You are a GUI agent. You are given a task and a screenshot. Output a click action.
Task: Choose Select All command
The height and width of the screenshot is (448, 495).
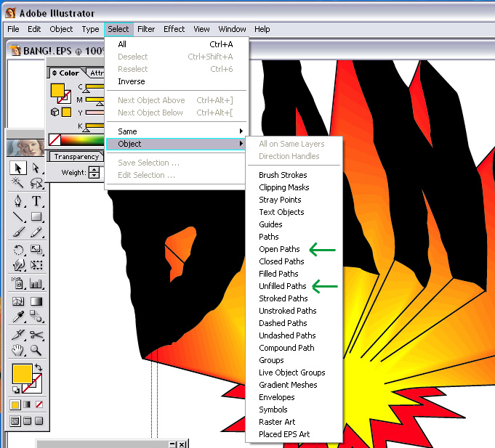point(176,44)
